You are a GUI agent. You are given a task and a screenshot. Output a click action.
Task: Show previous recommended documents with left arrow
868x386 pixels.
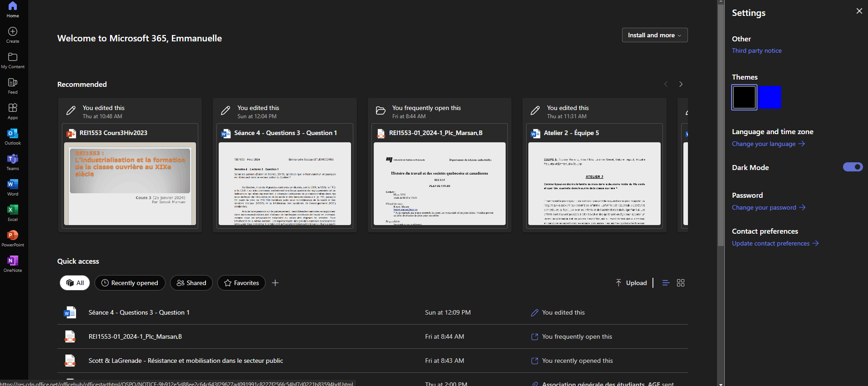tap(666, 84)
